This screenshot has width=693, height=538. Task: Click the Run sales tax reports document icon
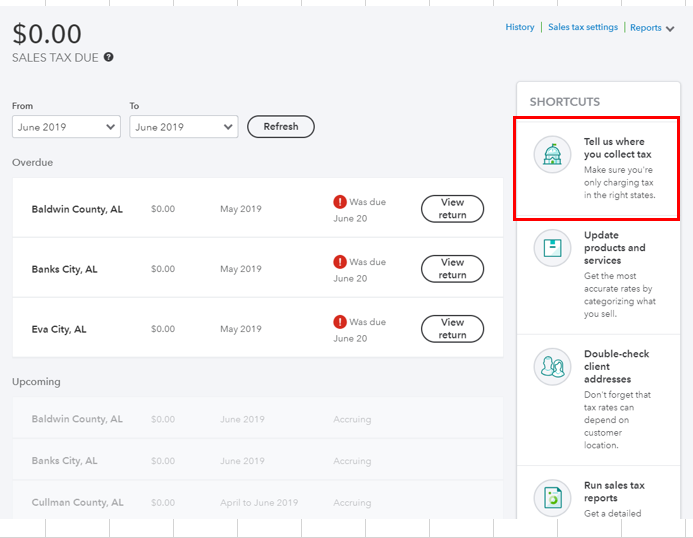click(x=552, y=498)
